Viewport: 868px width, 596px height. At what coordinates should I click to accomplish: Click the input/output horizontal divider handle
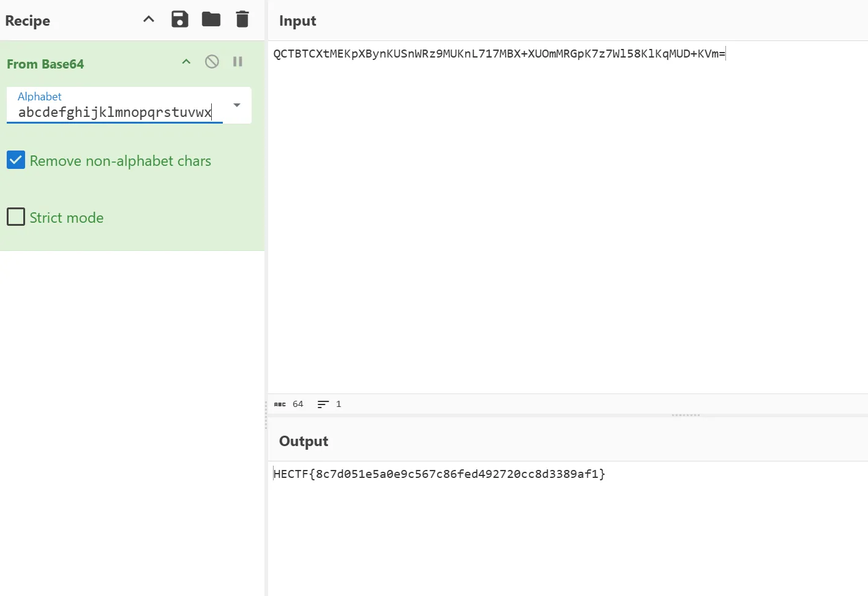pyautogui.click(x=686, y=415)
